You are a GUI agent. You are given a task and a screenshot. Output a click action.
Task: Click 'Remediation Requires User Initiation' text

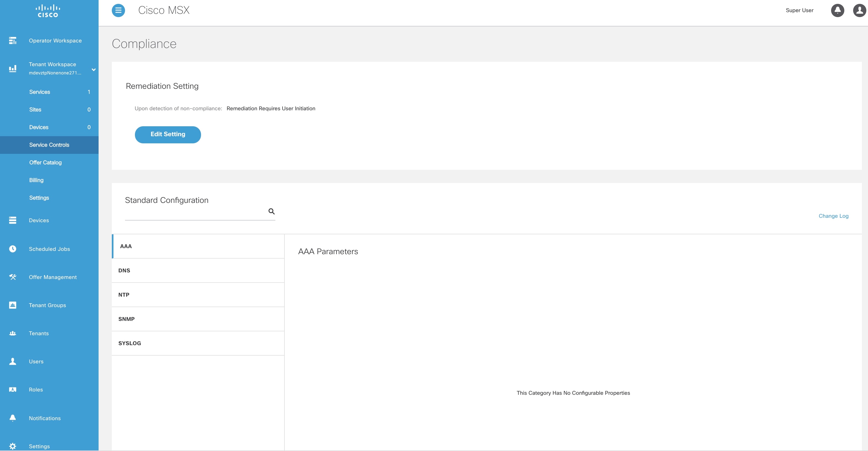[271, 108]
